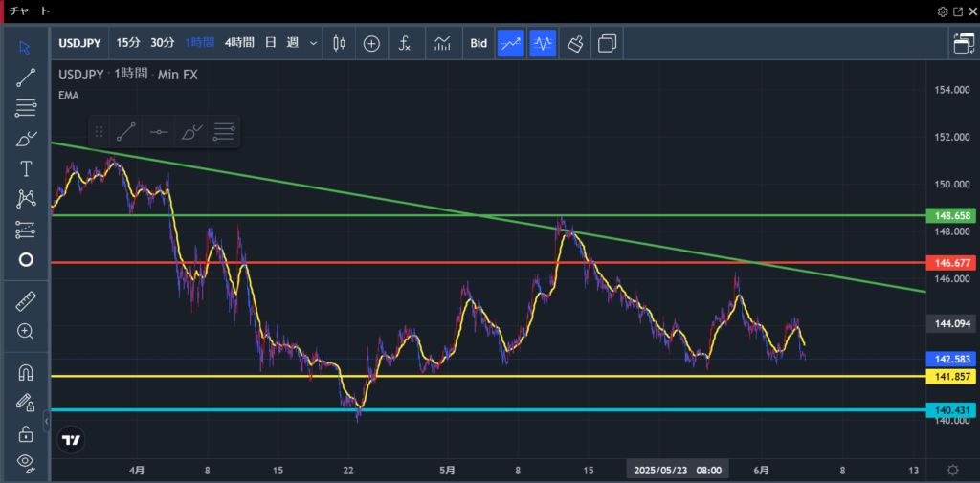Open the gear settings in the title bar
Viewport: 980px width, 483px height.
[943, 11]
